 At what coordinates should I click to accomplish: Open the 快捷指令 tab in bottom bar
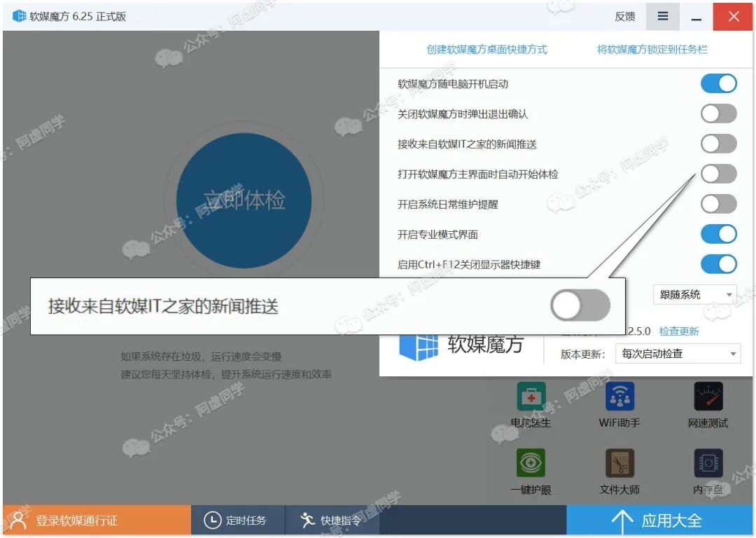click(332, 520)
